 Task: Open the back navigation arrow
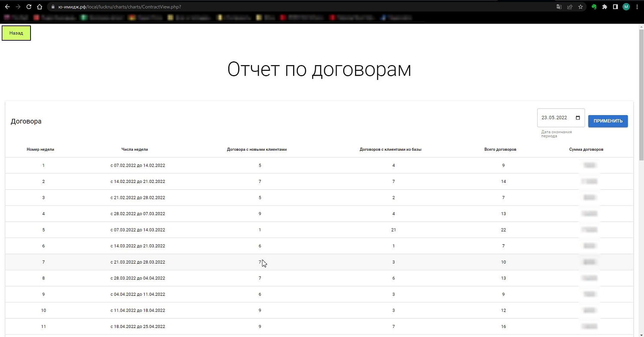[x=7, y=6]
